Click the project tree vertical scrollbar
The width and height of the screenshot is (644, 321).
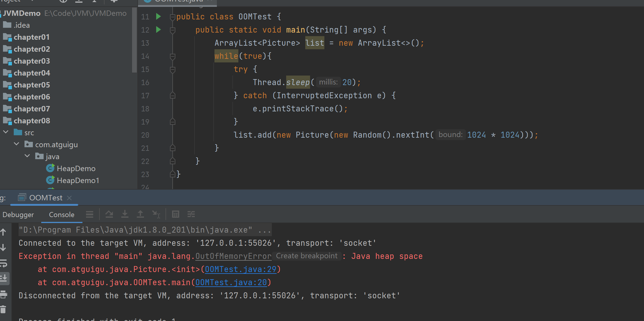tap(134, 40)
